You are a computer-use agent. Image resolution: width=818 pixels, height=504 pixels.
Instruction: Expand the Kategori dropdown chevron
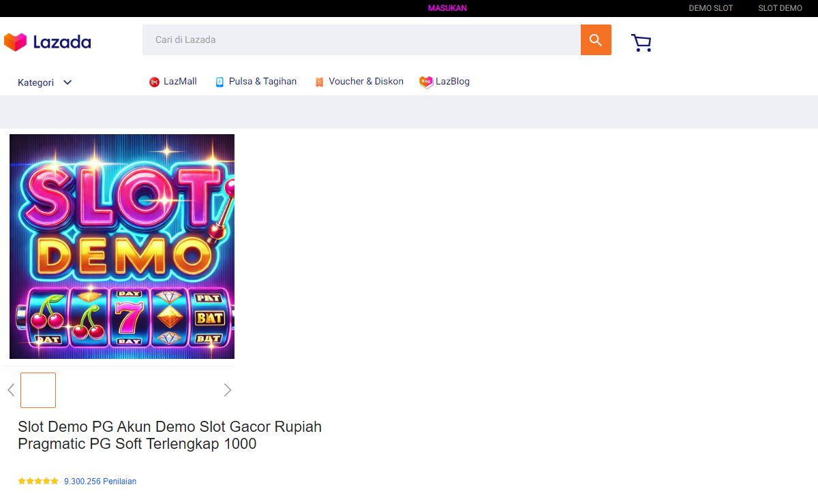pyautogui.click(x=67, y=82)
